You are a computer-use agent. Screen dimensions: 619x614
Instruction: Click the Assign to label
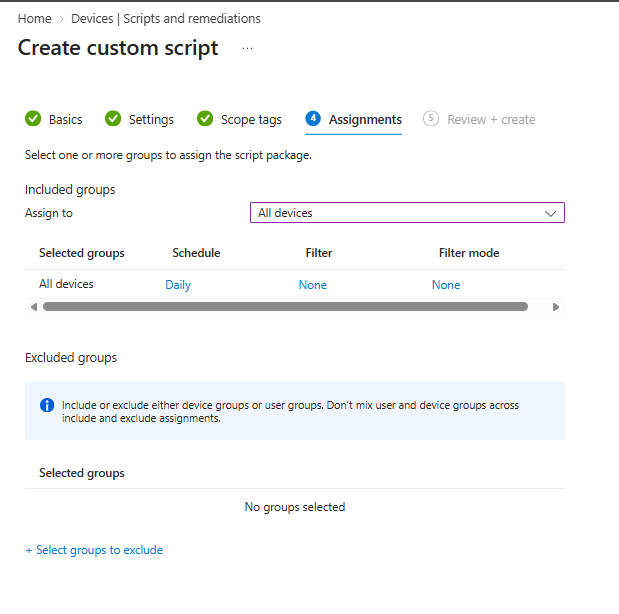(49, 213)
